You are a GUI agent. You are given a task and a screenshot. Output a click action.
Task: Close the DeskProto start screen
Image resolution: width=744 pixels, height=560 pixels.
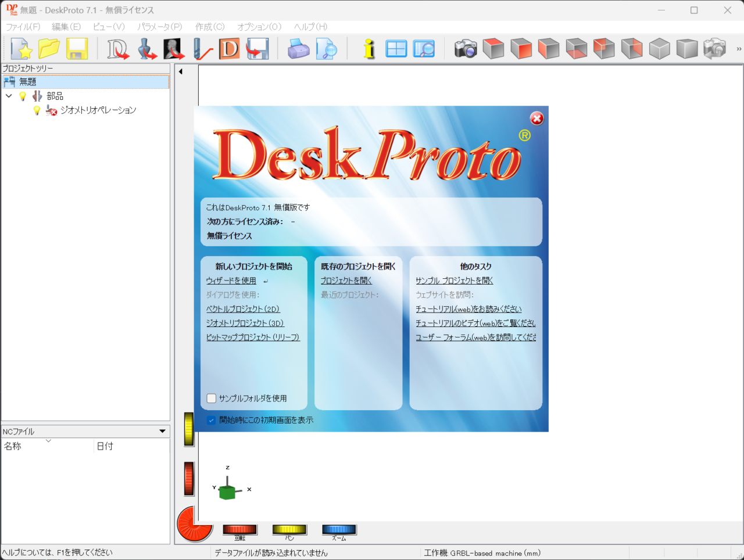coord(536,119)
